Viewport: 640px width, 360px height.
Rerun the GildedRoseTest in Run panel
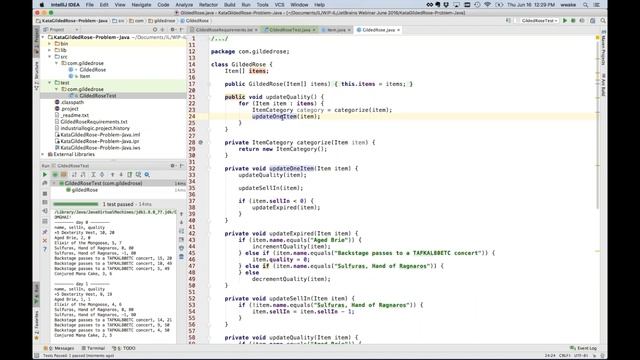(x=45, y=175)
